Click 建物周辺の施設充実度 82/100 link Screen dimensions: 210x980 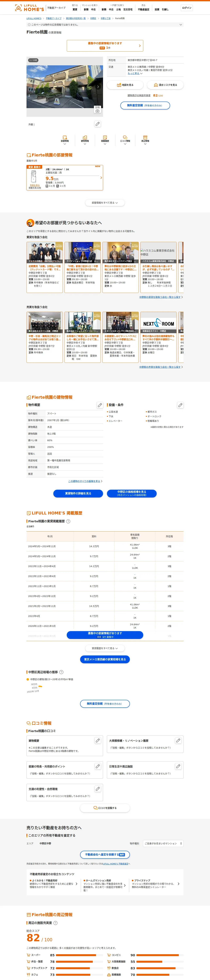tap(145, 96)
